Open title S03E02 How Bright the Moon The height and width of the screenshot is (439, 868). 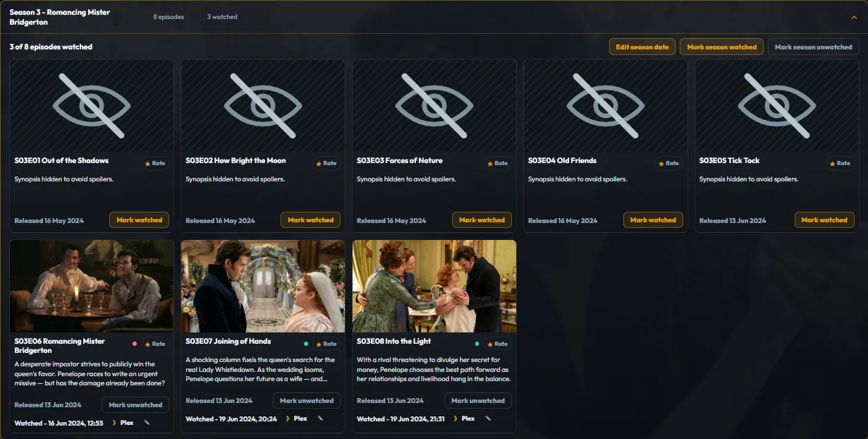[236, 160]
